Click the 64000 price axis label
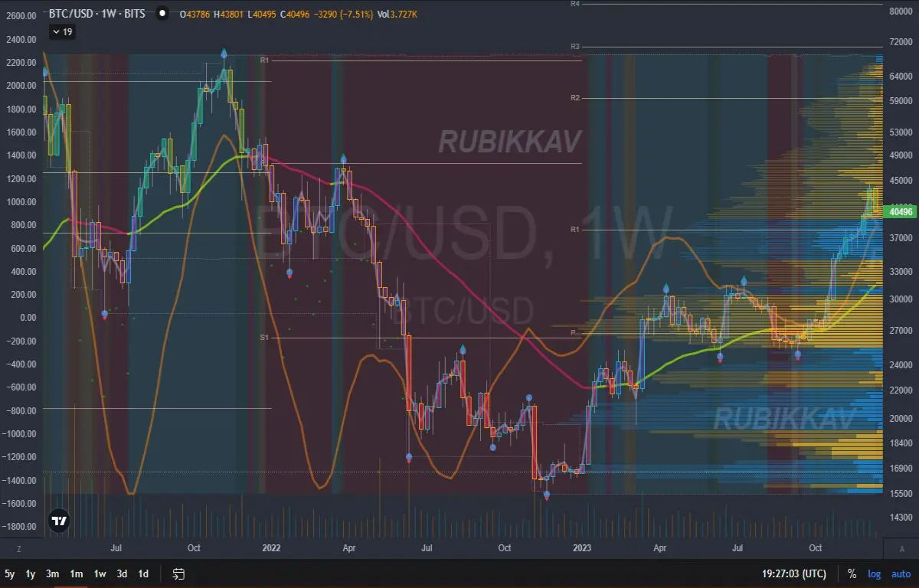The height and width of the screenshot is (588, 919). (x=899, y=77)
